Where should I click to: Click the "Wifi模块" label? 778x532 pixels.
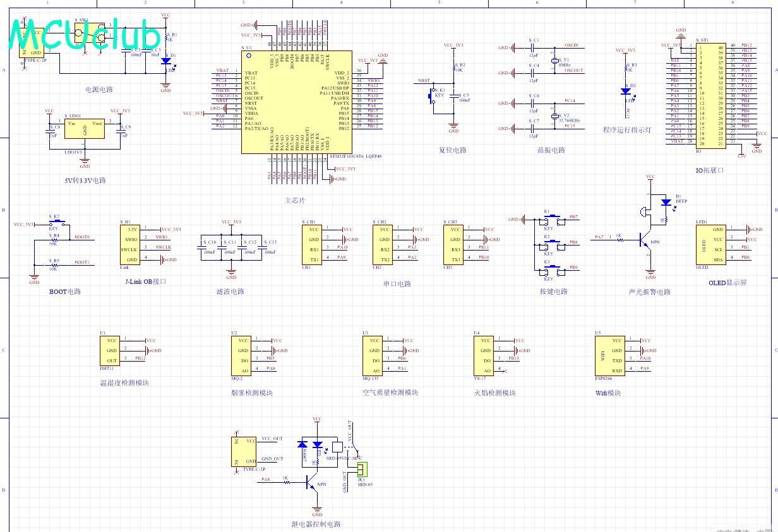click(608, 393)
